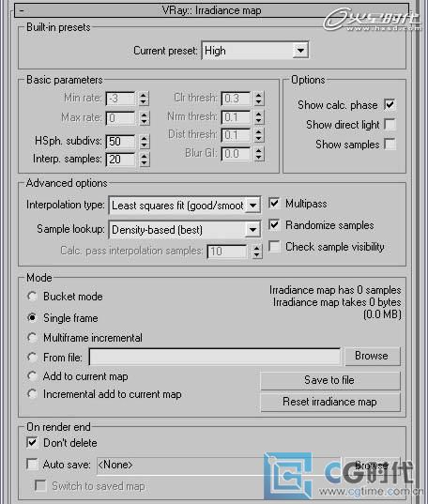428x504 pixels.
Task: Choose Multiframe incremental mode
Action: (32, 338)
